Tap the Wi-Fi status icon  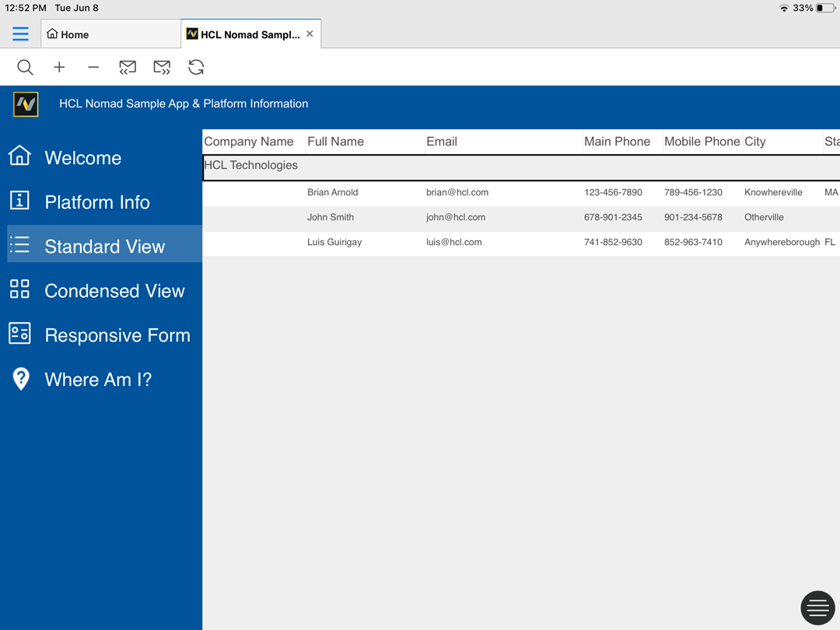point(784,8)
